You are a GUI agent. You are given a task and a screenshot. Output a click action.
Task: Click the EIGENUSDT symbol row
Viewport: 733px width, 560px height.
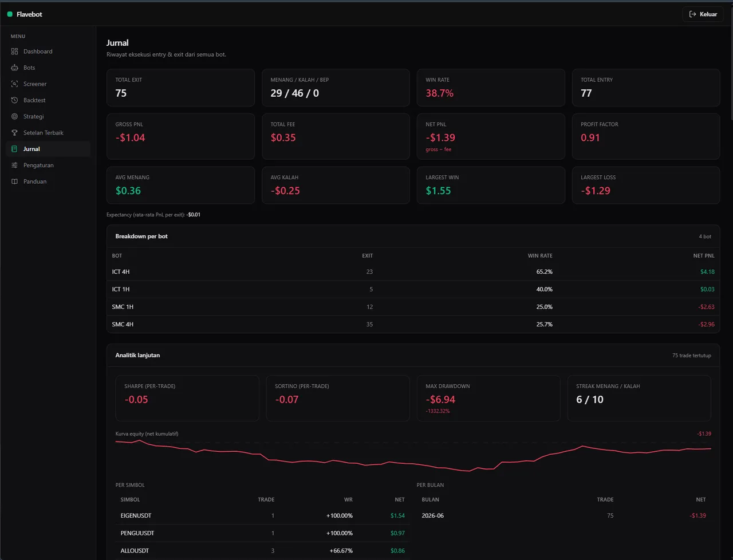coord(262,516)
